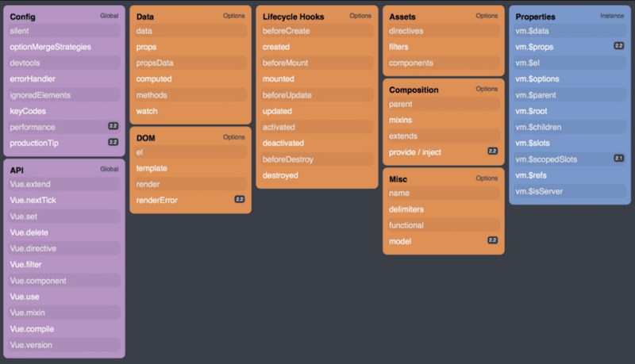635x364 pixels.
Task: Click the 2.2 badge beside provide / inject
Action: pos(492,151)
